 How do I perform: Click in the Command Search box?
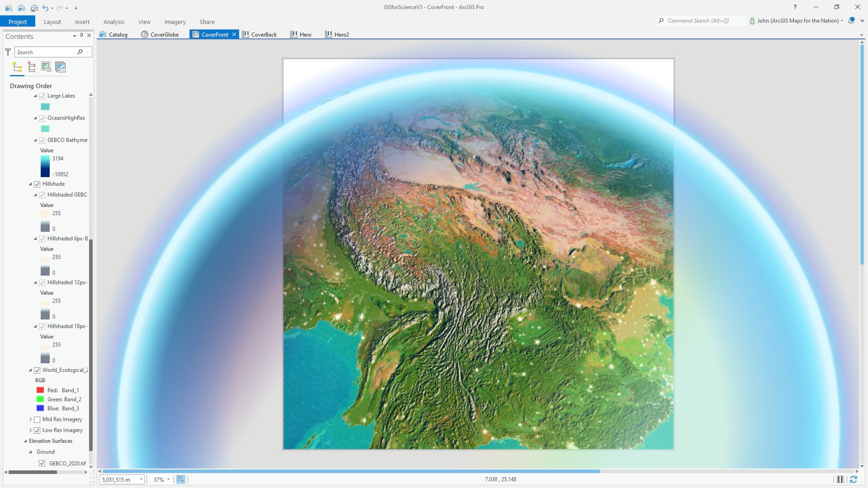pyautogui.click(x=698, y=21)
